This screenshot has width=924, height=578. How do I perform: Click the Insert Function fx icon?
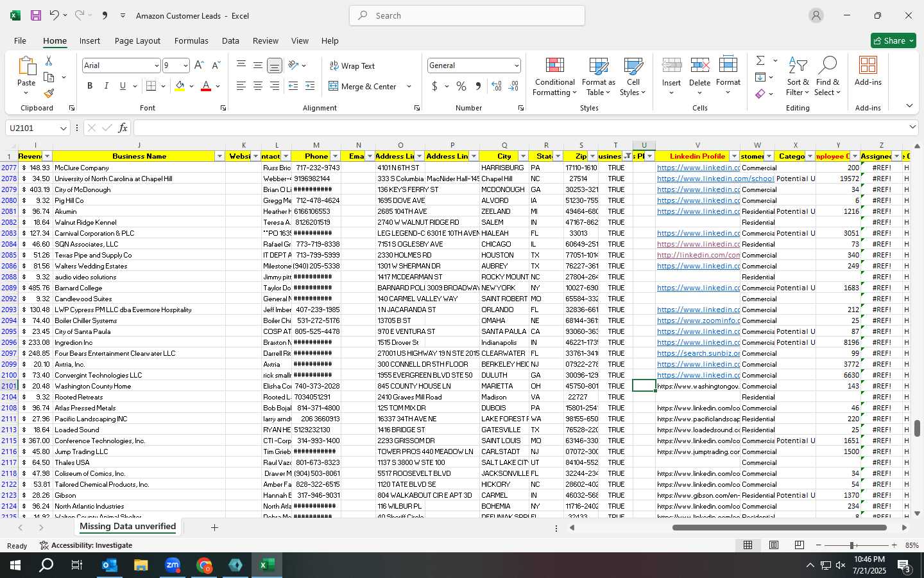point(123,128)
